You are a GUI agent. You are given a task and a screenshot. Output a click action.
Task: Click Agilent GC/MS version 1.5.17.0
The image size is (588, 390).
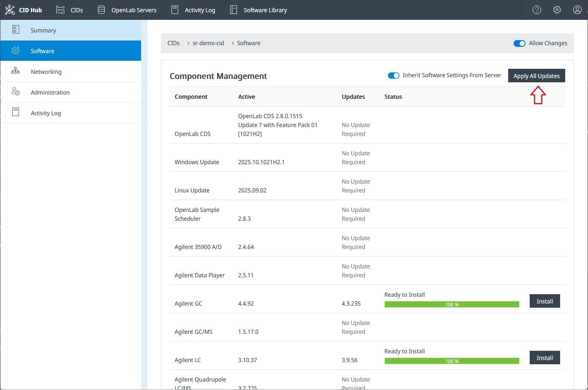point(248,332)
